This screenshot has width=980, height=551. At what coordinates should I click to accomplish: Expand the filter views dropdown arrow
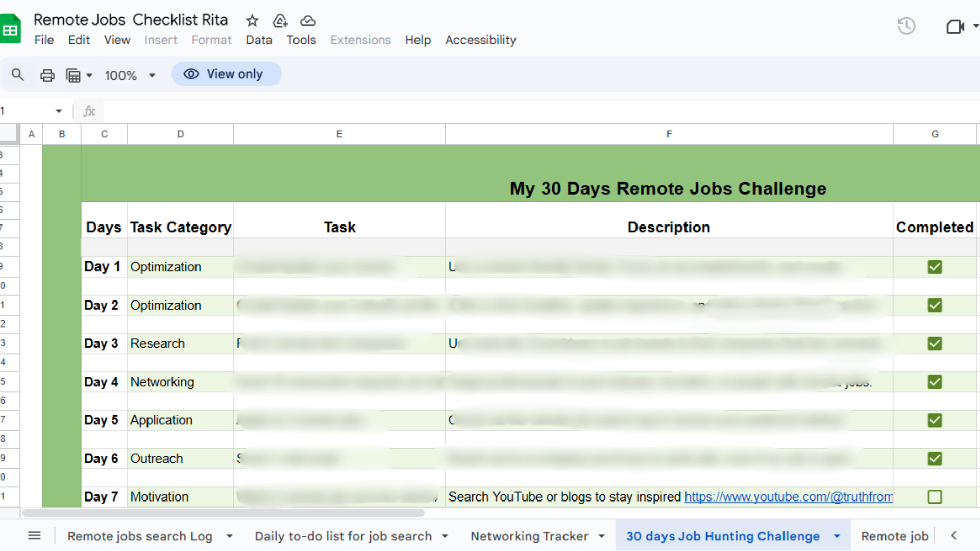tap(89, 76)
